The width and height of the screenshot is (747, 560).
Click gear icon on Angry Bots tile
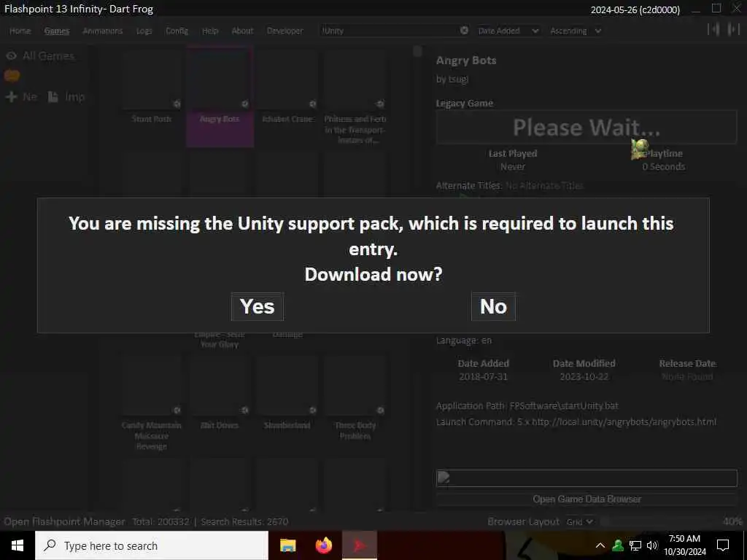pos(244,104)
